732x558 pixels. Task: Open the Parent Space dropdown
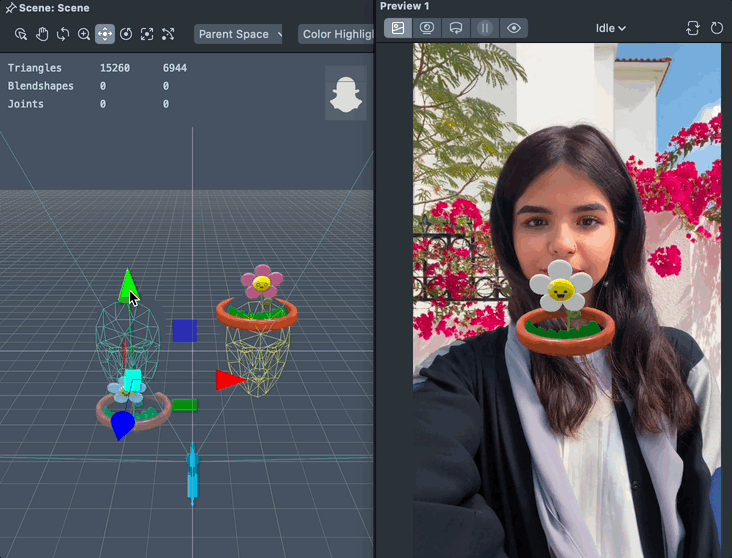point(238,34)
